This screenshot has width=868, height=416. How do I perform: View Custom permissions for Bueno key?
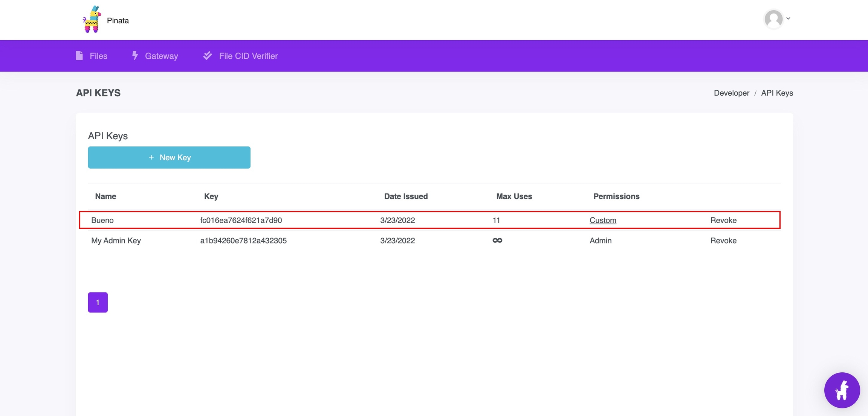pos(603,220)
